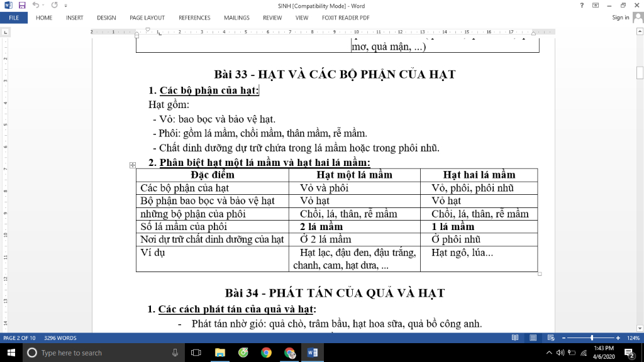This screenshot has height=362, width=644.
Task: Click table header 'Hạt hai lá mầm'
Action: (x=479, y=175)
